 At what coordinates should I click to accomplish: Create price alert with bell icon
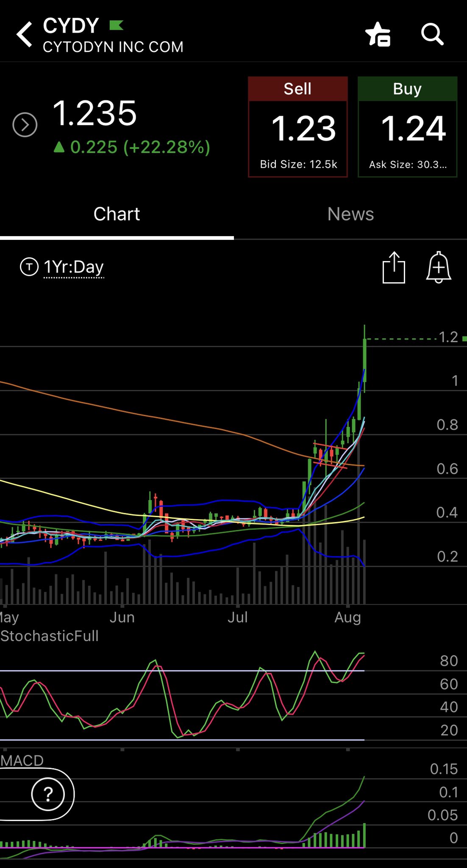(x=439, y=267)
